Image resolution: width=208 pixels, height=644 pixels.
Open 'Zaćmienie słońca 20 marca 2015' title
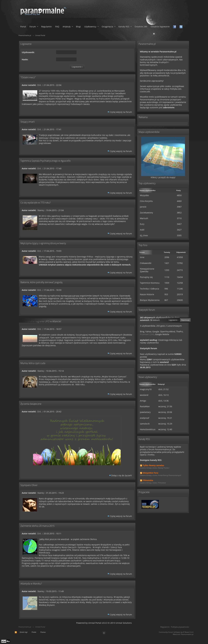tap(37, 526)
